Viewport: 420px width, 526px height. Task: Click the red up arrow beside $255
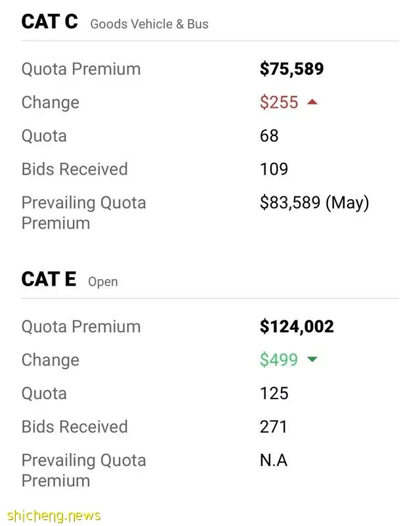[312, 102]
